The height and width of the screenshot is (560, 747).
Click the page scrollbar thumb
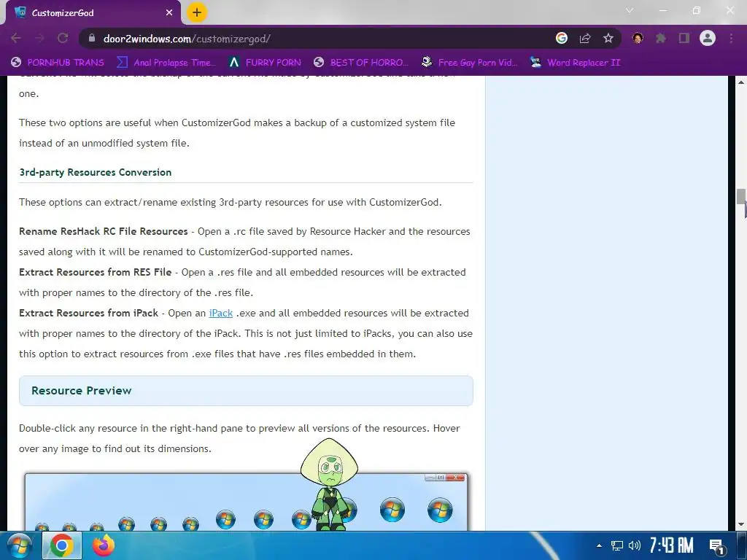point(741,196)
